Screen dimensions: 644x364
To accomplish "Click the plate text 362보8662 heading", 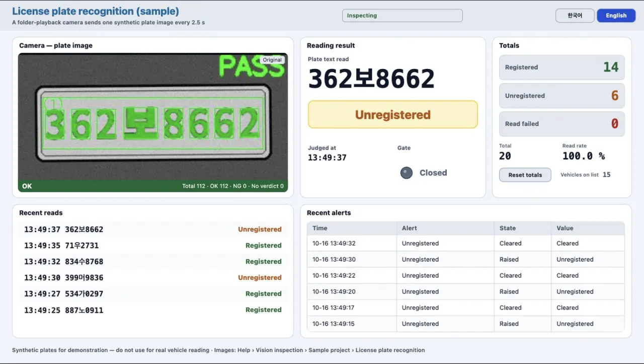I will pos(371,79).
